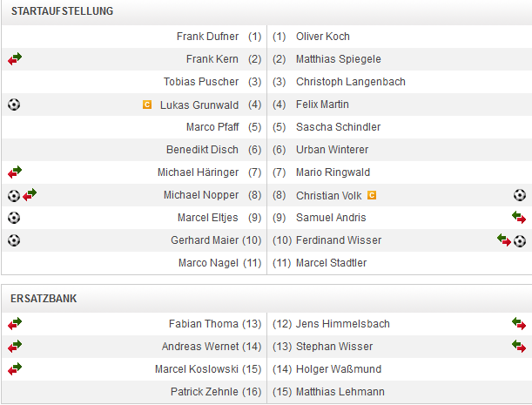Click the substitution arrows beside Marcel Koslowski
The height and width of the screenshot is (405, 532).
tap(15, 369)
